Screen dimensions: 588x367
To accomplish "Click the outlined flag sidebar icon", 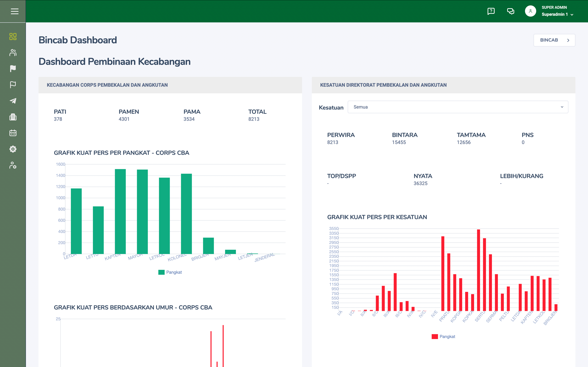I will click(13, 85).
